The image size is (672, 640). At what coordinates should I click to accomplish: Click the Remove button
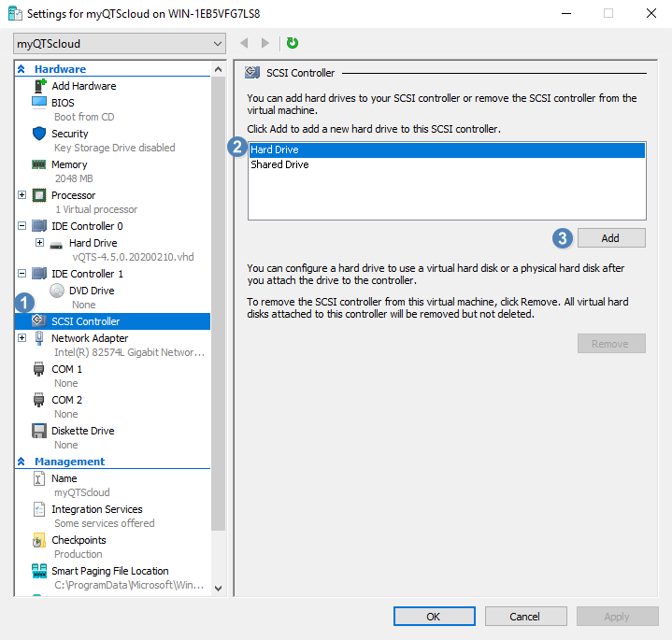(611, 344)
